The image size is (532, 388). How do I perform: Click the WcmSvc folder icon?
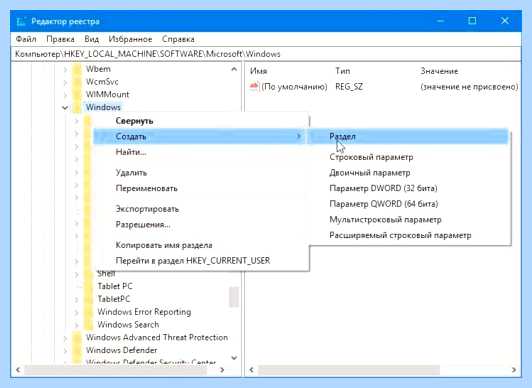77,82
